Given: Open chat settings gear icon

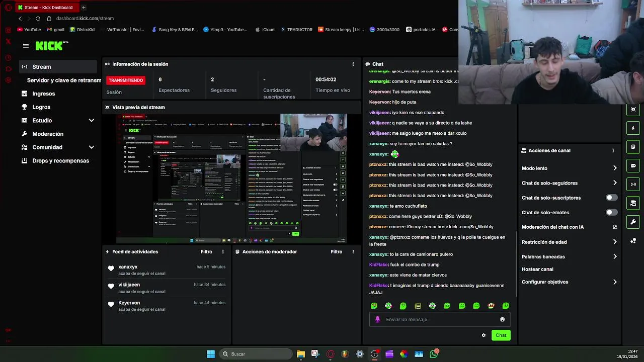Looking at the screenshot, I should tap(484, 335).
